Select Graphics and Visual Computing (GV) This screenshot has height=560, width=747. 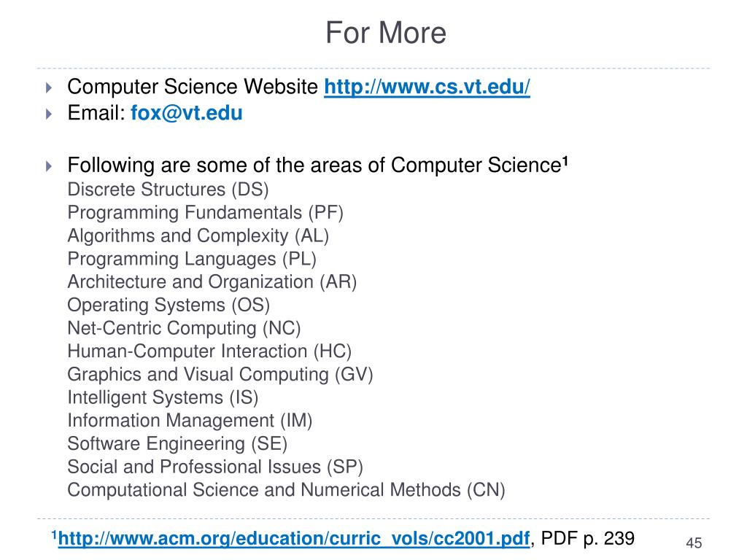pyautogui.click(x=220, y=375)
